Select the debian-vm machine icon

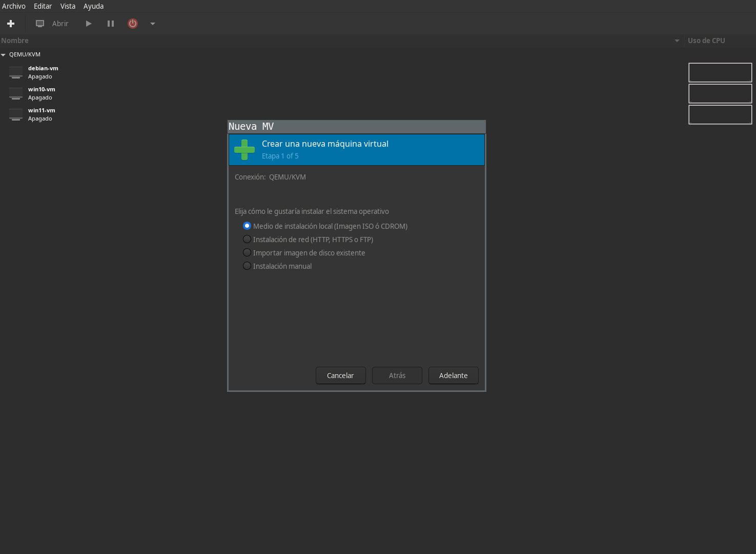[16, 73]
